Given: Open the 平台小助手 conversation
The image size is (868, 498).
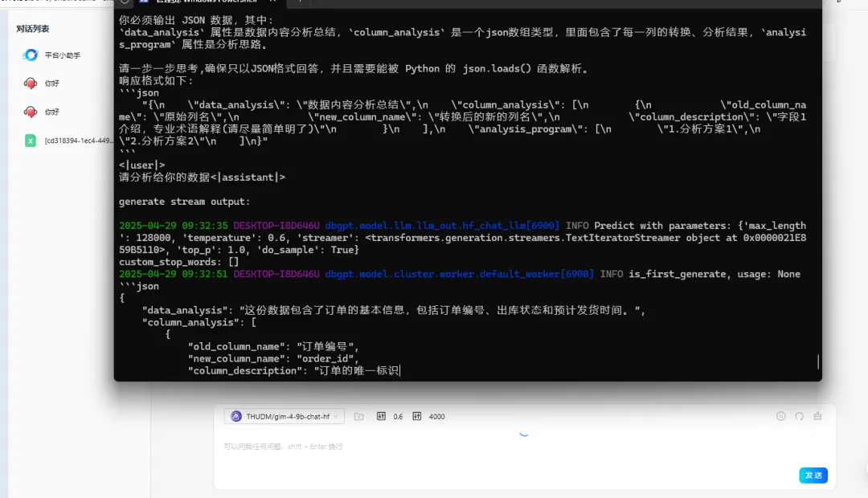Looking at the screenshot, I should click(62, 55).
